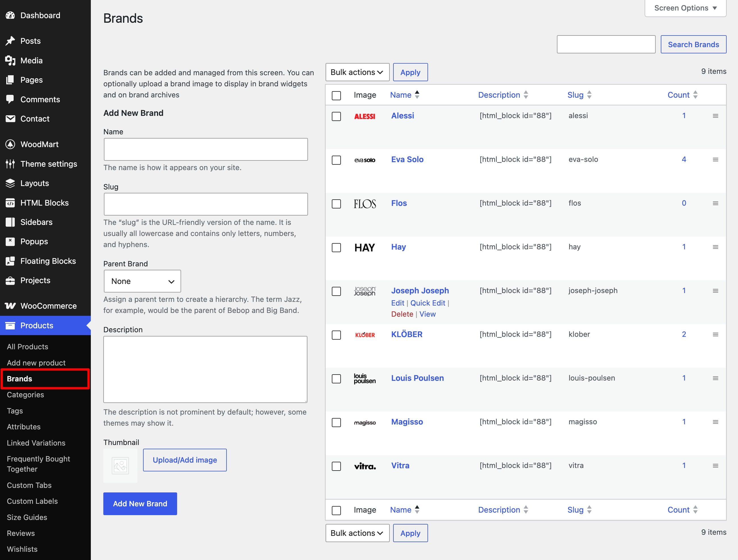Screen dimensions: 738x560
Task: Click the Vitra row drag handle
Action: [x=715, y=465]
